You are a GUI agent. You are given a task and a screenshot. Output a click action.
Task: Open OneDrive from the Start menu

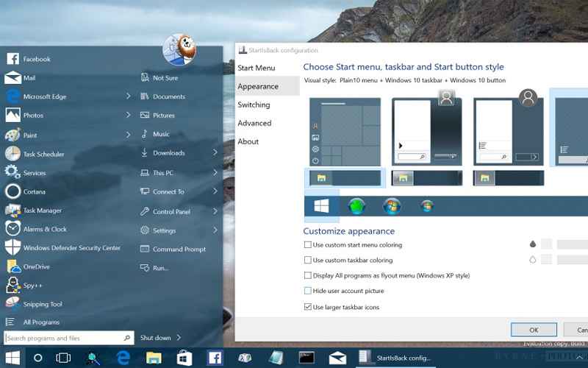(28, 266)
